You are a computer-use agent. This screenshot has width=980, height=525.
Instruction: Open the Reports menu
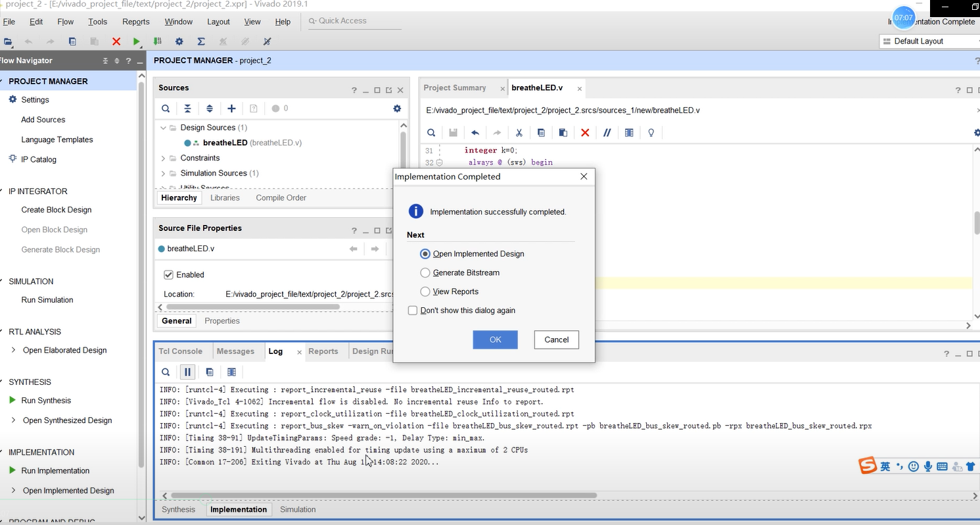coord(136,22)
